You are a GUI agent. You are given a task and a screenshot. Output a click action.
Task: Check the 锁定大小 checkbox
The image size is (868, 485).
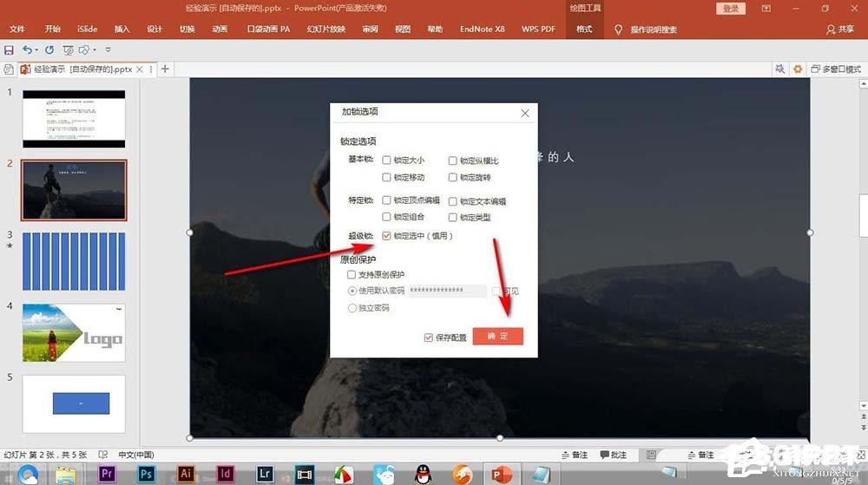pos(386,161)
